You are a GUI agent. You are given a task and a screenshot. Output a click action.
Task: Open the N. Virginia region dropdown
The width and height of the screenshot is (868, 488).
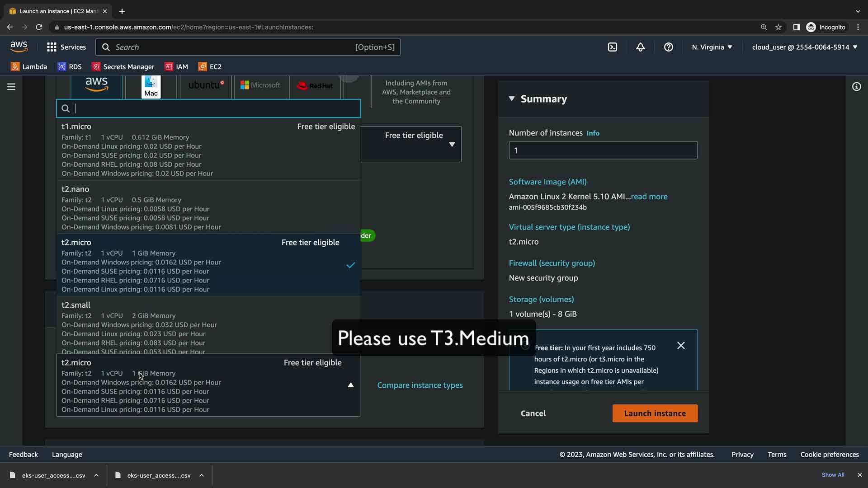pyautogui.click(x=712, y=47)
